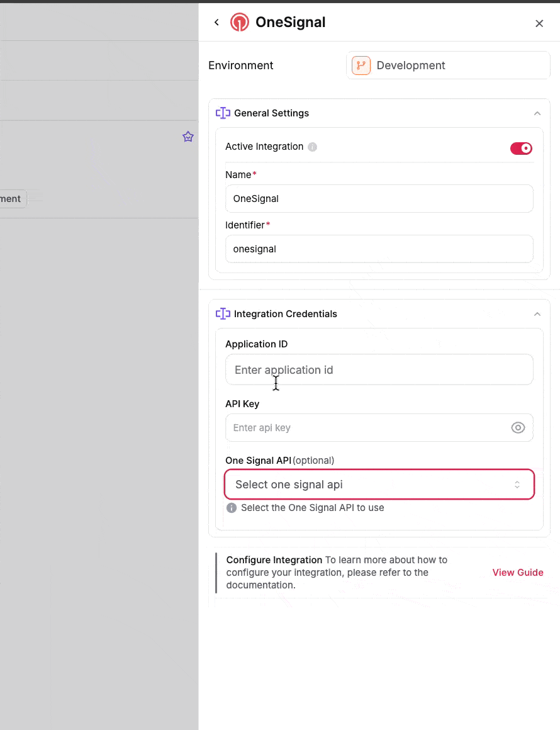
Task: Collapse the General Settings section
Action: pyautogui.click(x=537, y=113)
